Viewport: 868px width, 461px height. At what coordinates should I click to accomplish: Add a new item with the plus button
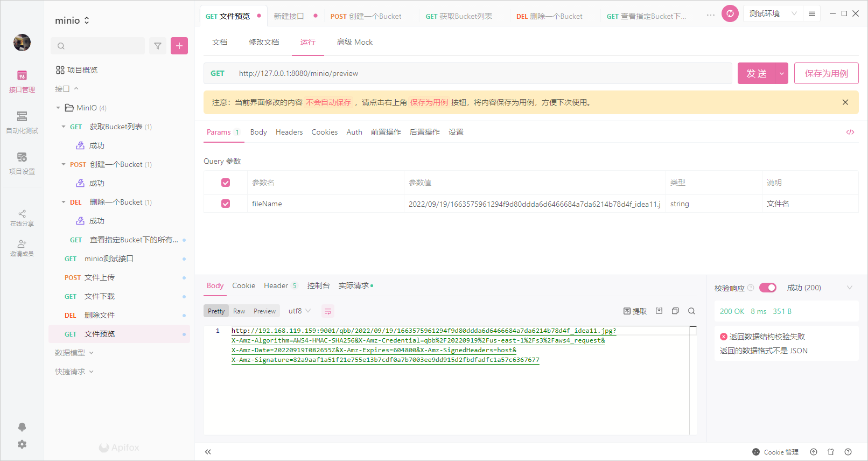click(179, 46)
